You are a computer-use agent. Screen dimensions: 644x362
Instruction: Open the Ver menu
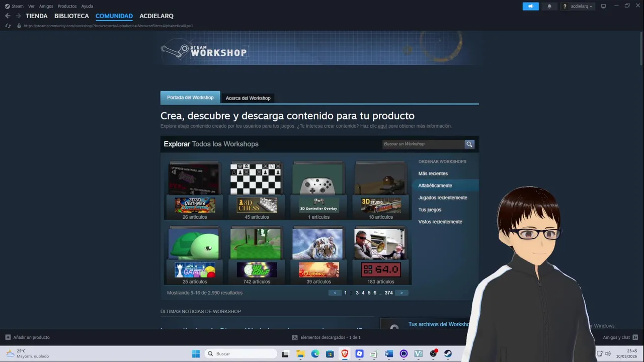(31, 6)
